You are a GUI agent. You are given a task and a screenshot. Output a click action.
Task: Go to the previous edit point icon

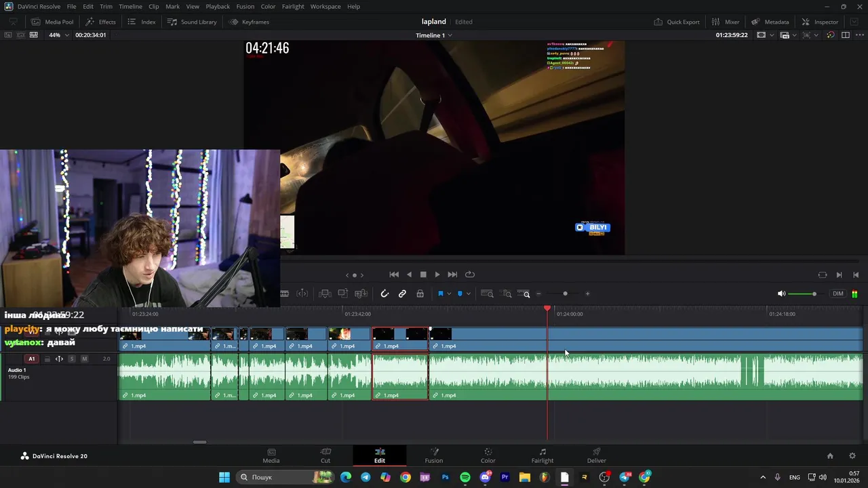[856, 274]
